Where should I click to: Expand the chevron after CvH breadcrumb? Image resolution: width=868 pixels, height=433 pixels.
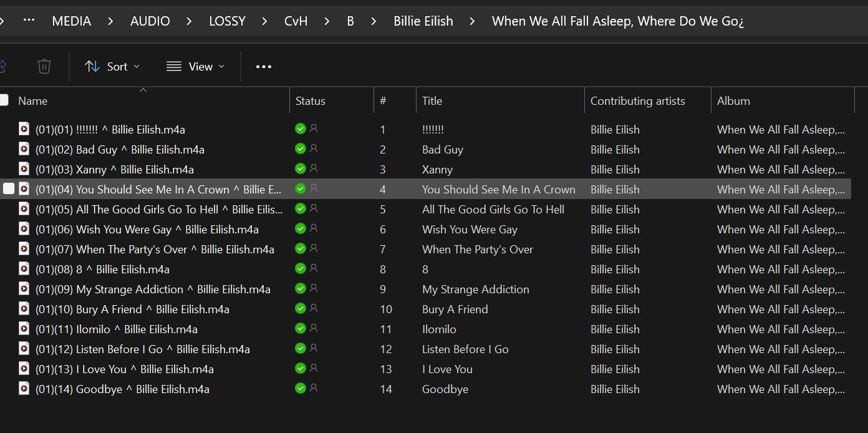[327, 21]
